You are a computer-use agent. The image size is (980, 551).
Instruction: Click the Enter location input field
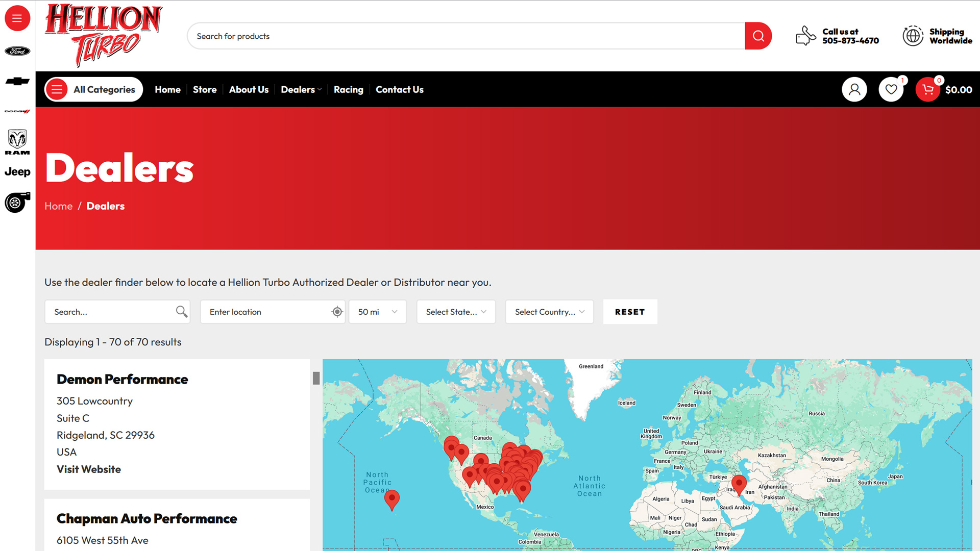click(268, 312)
